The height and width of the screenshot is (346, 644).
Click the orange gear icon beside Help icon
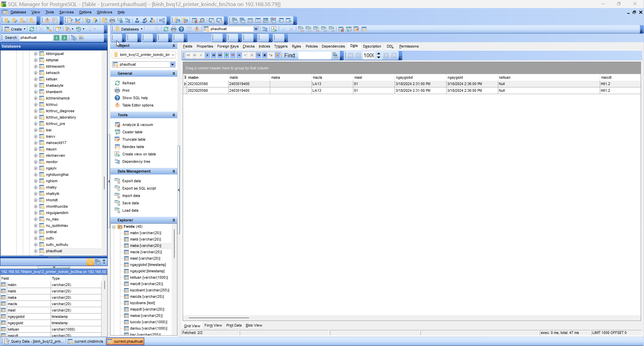point(197,29)
